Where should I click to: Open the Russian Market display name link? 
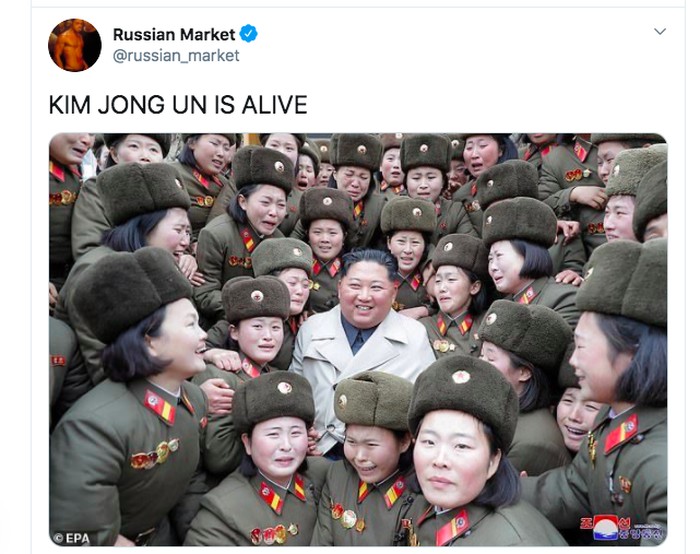(x=174, y=34)
